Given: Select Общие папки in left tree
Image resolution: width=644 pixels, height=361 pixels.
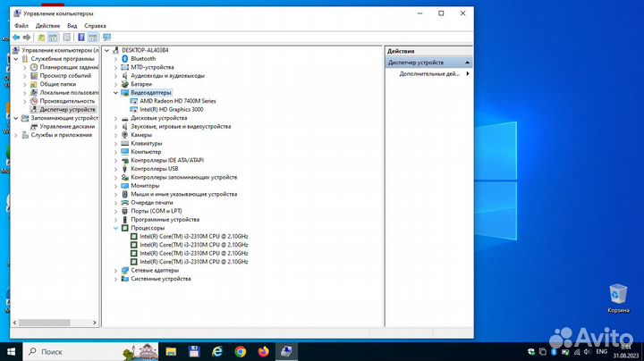Looking at the screenshot, I should coord(58,84).
